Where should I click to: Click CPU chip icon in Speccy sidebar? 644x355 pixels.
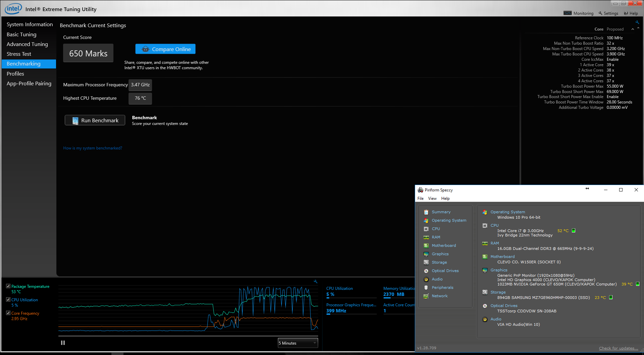(x=426, y=229)
